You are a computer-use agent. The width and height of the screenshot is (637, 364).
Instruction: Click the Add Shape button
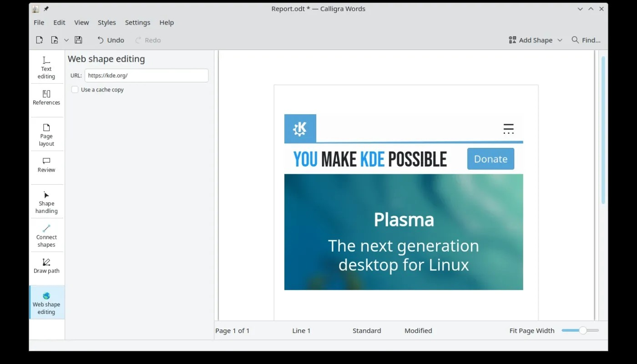[x=531, y=40]
